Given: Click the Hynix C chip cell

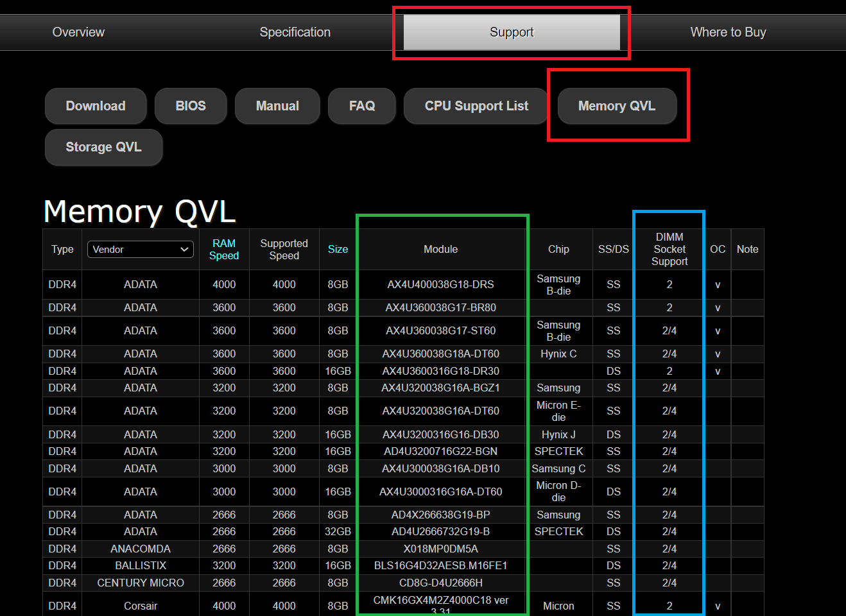Looking at the screenshot, I should pyautogui.click(x=558, y=354).
